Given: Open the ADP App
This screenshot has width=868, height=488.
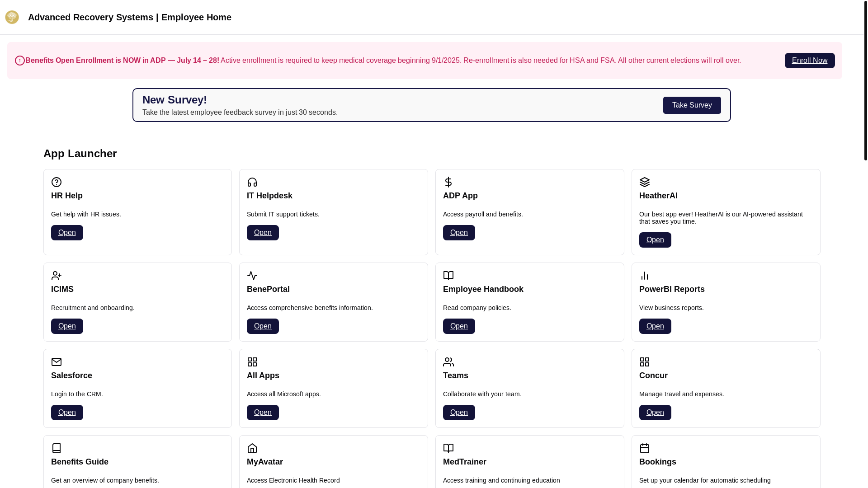Looking at the screenshot, I should [x=459, y=233].
